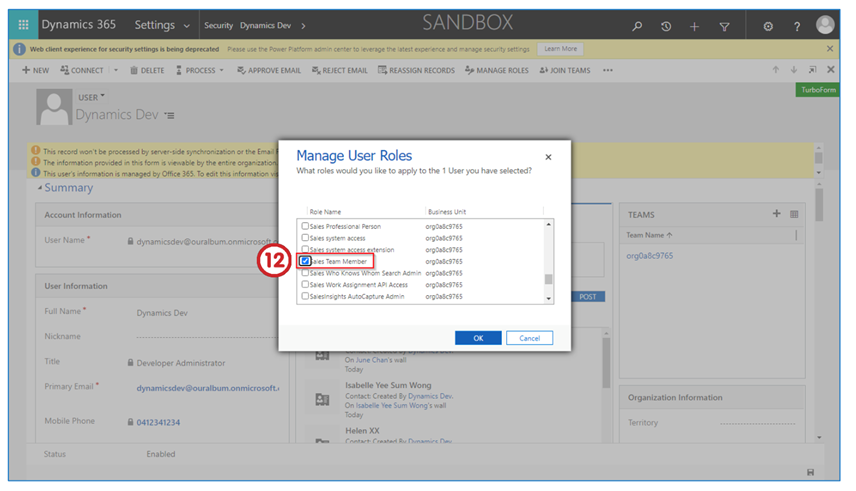Open advanced find funnel icon
The width and height of the screenshot is (856, 491).
pyautogui.click(x=725, y=26)
